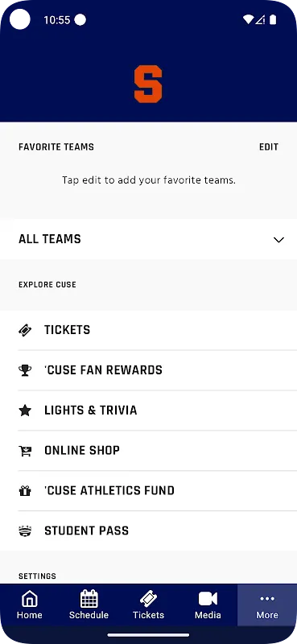Tap the 'CUSE FAN REWARDS label

coord(103,370)
